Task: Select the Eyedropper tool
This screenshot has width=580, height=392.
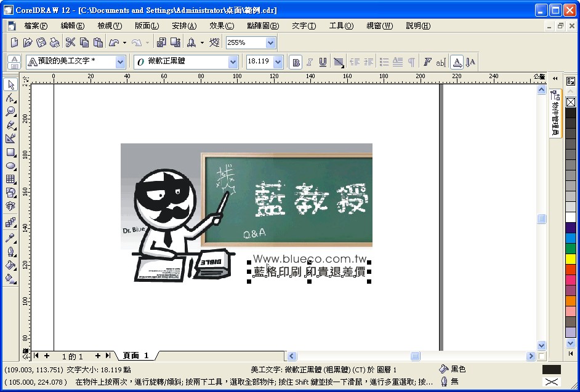Action: point(10,238)
